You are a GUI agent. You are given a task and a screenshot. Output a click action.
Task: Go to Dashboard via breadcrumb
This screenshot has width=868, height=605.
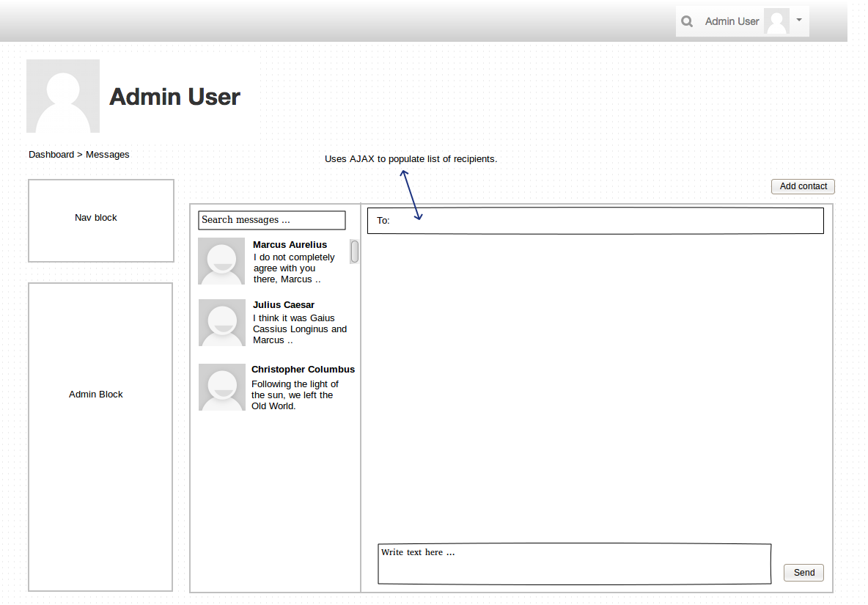(x=51, y=155)
